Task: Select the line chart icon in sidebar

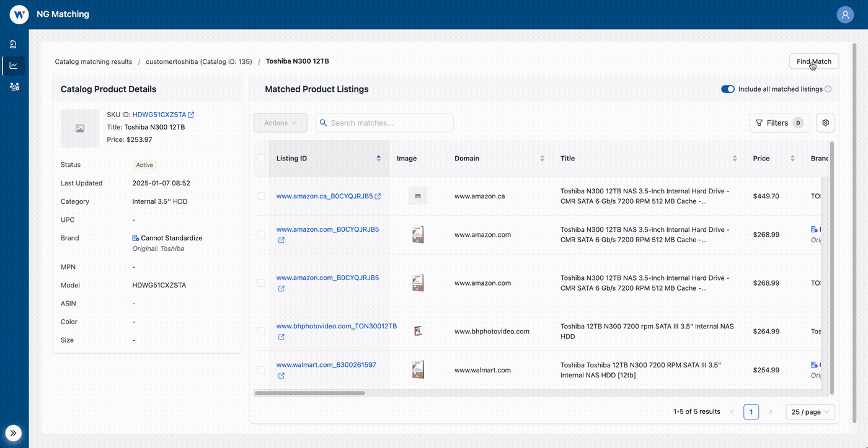Action: pyautogui.click(x=14, y=65)
